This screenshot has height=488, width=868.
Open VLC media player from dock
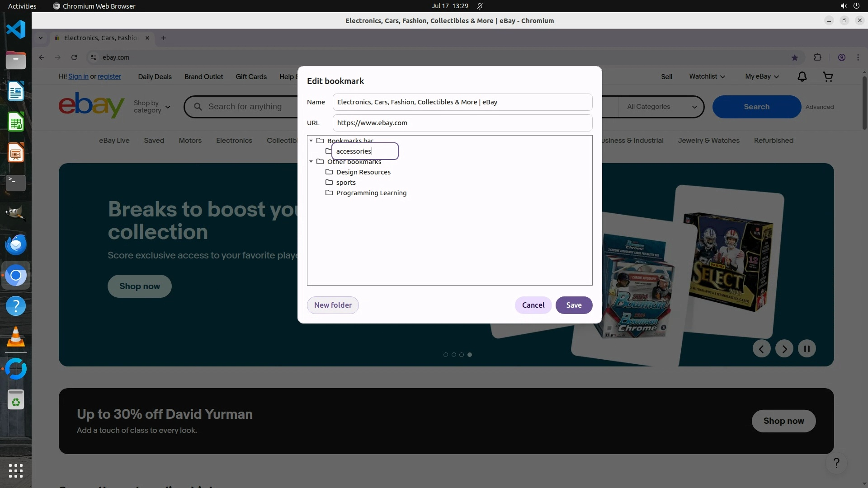pos(16,337)
